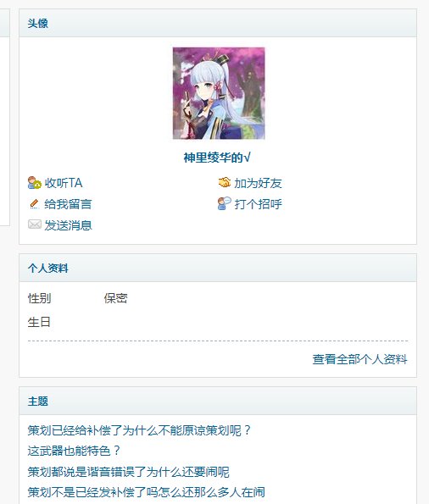Click the envelope icon for 发送消息

pyautogui.click(x=35, y=224)
